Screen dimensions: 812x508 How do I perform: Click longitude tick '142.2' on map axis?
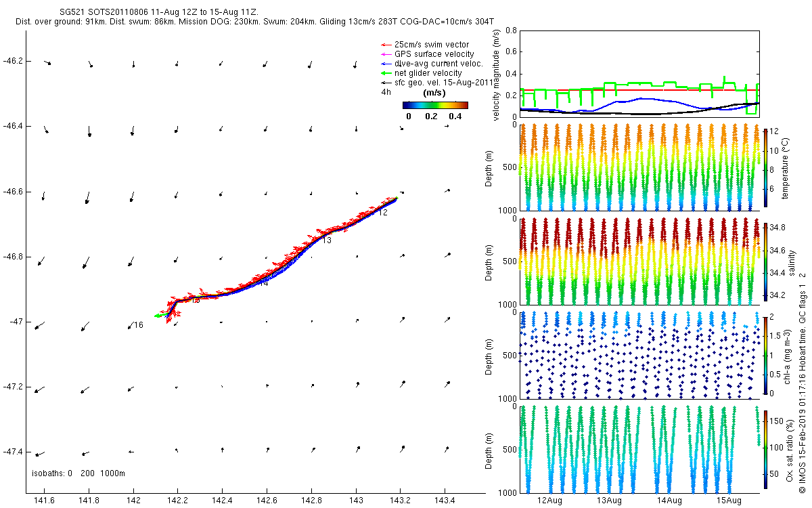click(x=178, y=501)
